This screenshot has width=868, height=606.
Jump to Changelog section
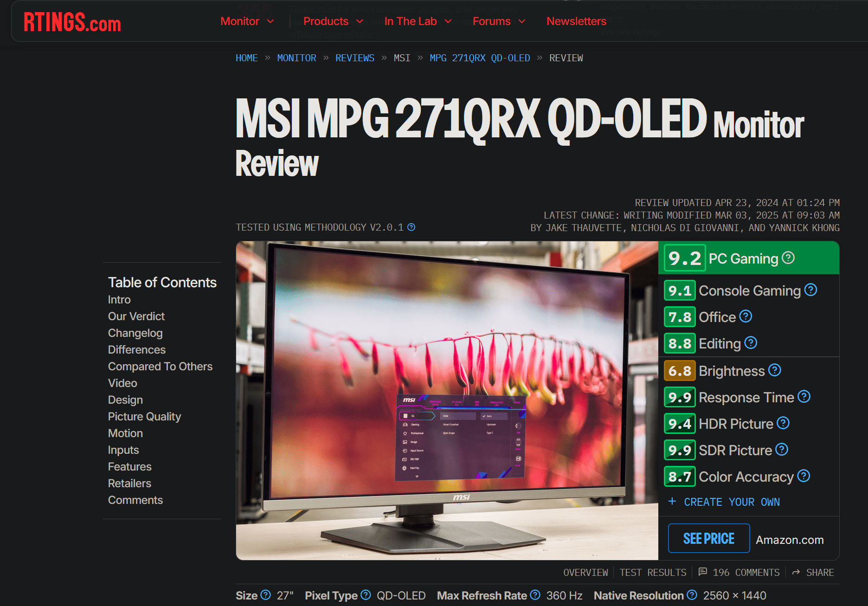click(135, 333)
